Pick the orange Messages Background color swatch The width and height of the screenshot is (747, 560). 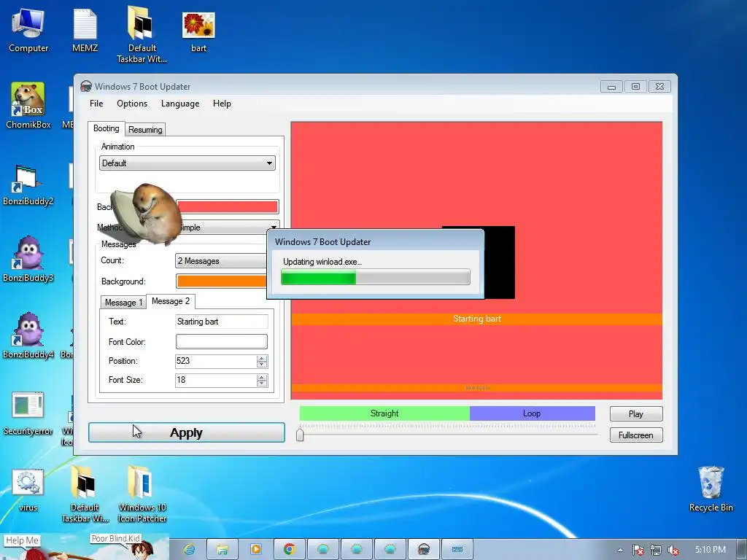point(222,281)
